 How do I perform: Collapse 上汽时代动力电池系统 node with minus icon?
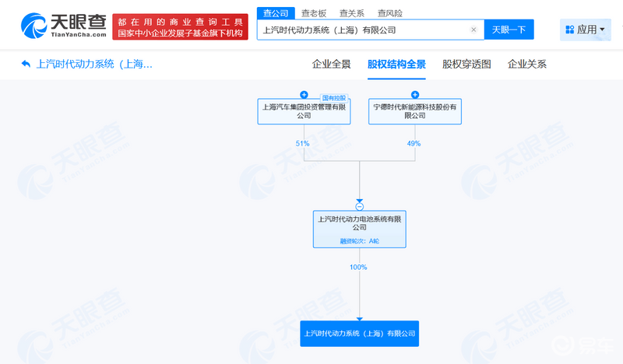(x=359, y=206)
